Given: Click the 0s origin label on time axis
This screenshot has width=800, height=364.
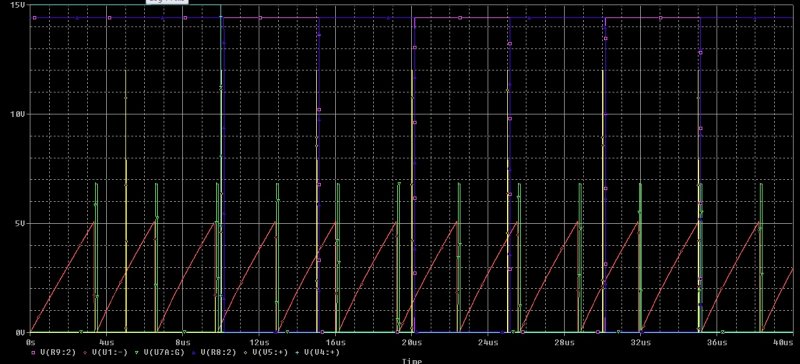Looking at the screenshot, I should point(31,342).
